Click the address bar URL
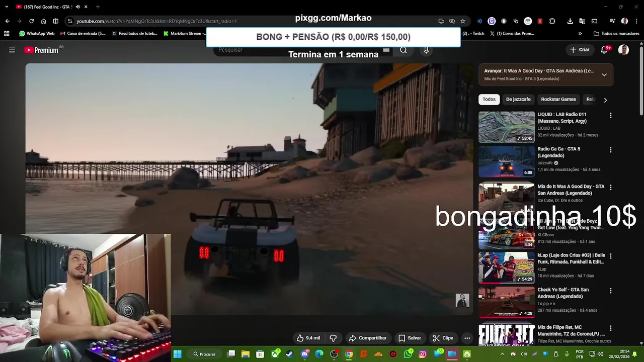 (156, 21)
